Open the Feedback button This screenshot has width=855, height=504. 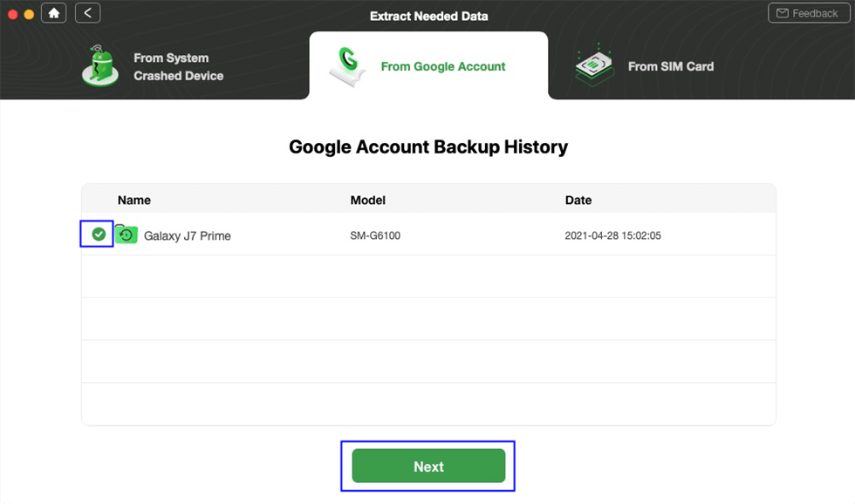(806, 13)
